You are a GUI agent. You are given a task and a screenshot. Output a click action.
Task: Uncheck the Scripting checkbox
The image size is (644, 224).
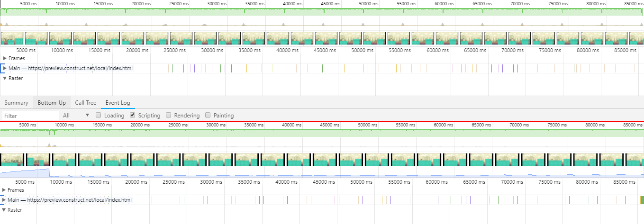[x=133, y=115]
